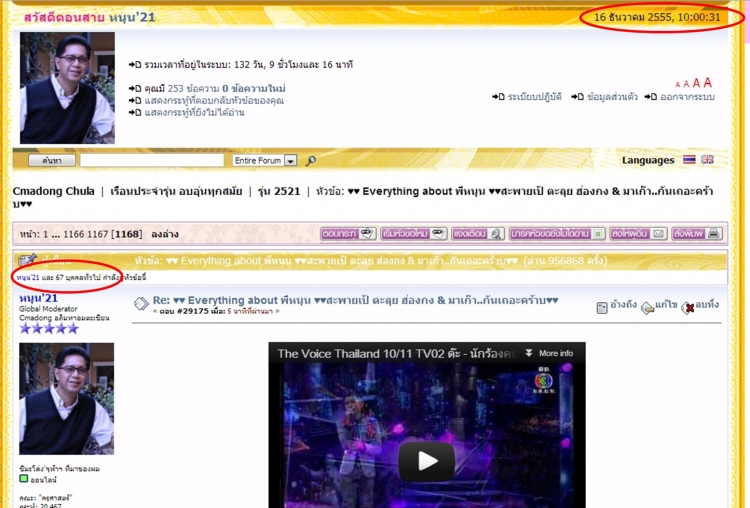Open แสดงกระทู้ที่ยังไม่ได้อ่าน unread posts link
750x508 pixels.
tap(194, 112)
